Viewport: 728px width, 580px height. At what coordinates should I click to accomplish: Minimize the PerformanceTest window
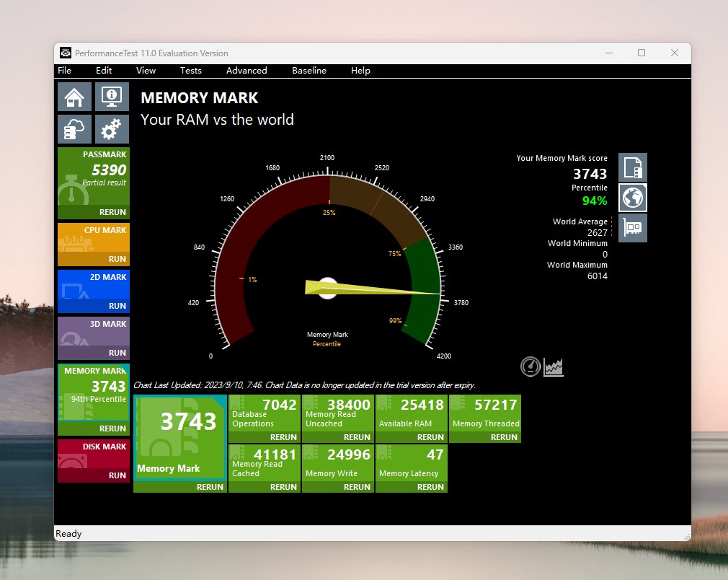click(609, 53)
